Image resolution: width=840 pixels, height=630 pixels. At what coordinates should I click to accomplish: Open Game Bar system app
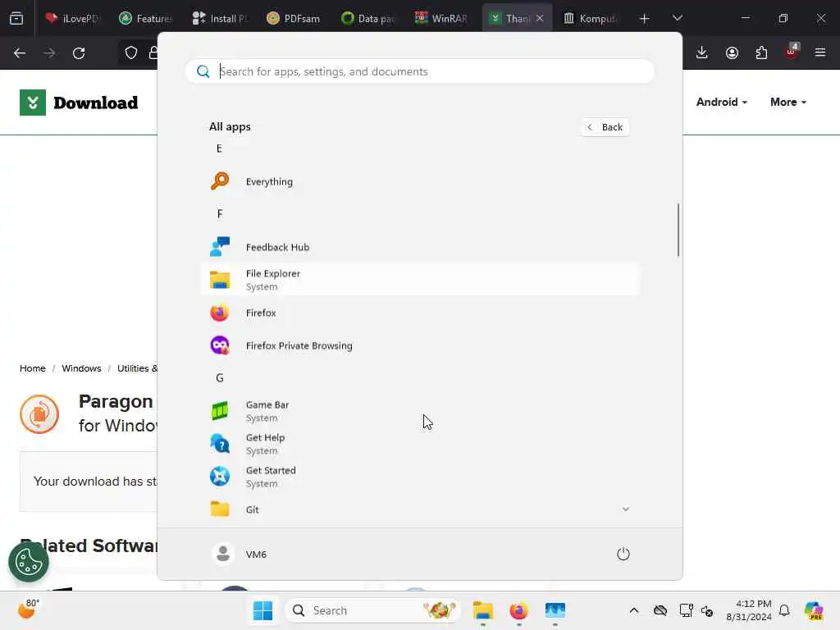(x=420, y=411)
